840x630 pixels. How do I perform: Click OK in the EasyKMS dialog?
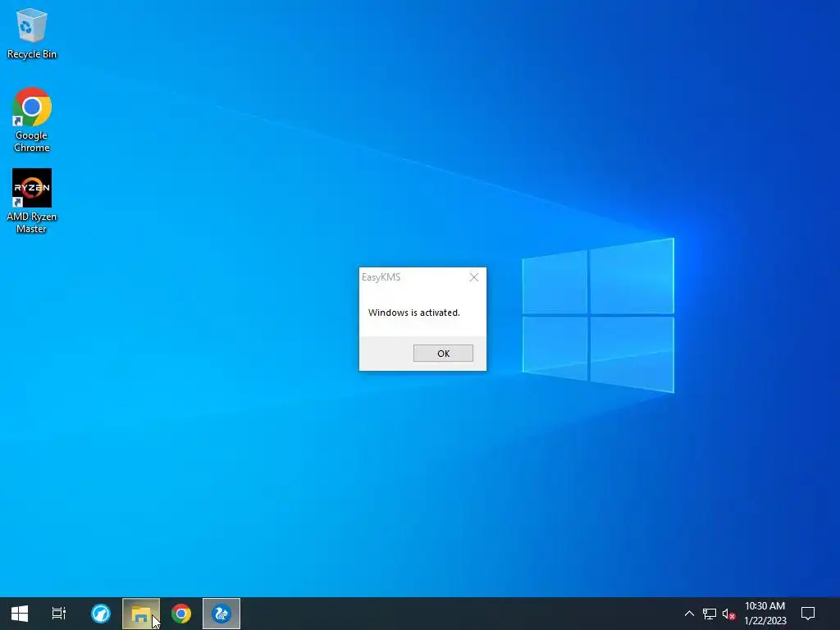(x=443, y=353)
